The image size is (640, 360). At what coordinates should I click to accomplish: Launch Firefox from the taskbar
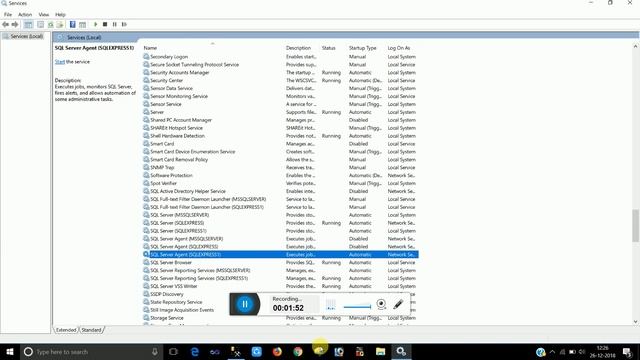pyautogui.click(x=277, y=351)
